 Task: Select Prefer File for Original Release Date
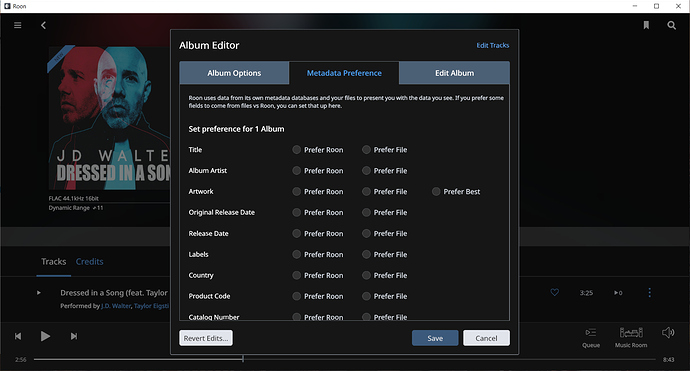(366, 212)
